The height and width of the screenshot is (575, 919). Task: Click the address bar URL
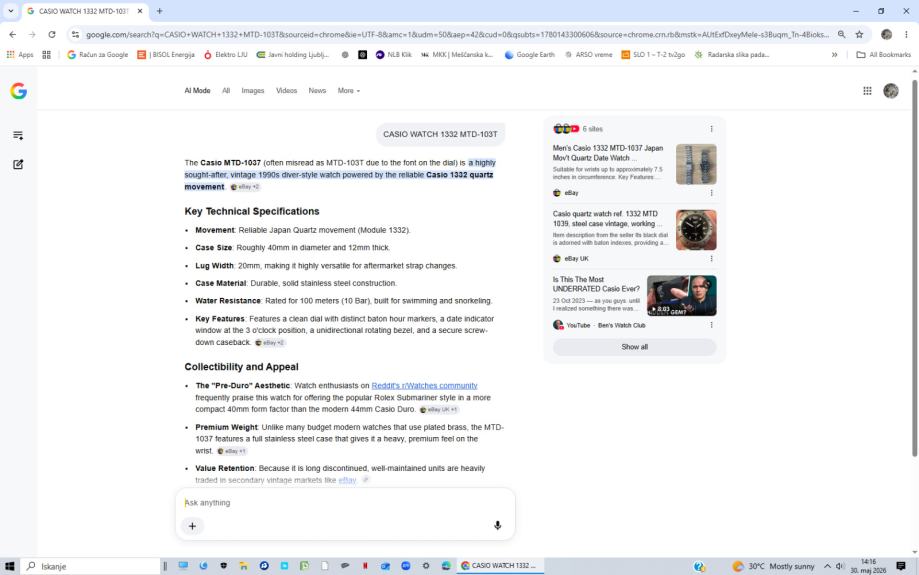coord(457,35)
